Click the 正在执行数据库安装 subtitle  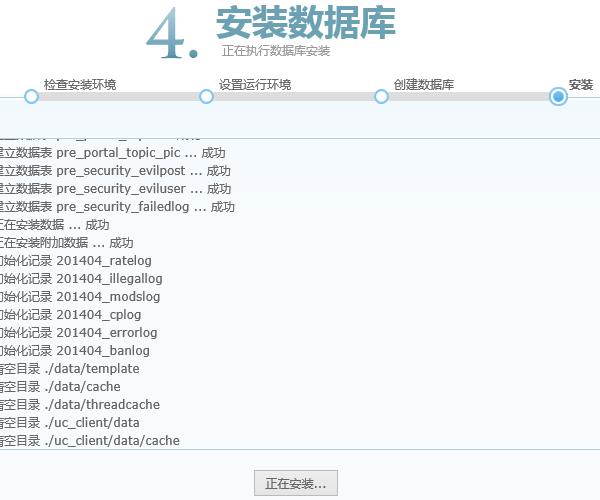click(276, 50)
